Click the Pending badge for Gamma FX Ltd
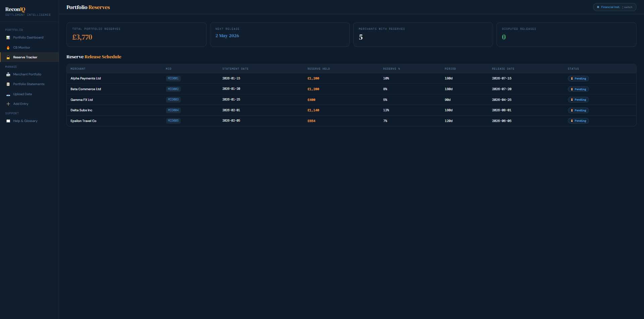The width and height of the screenshot is (644, 319). [578, 100]
